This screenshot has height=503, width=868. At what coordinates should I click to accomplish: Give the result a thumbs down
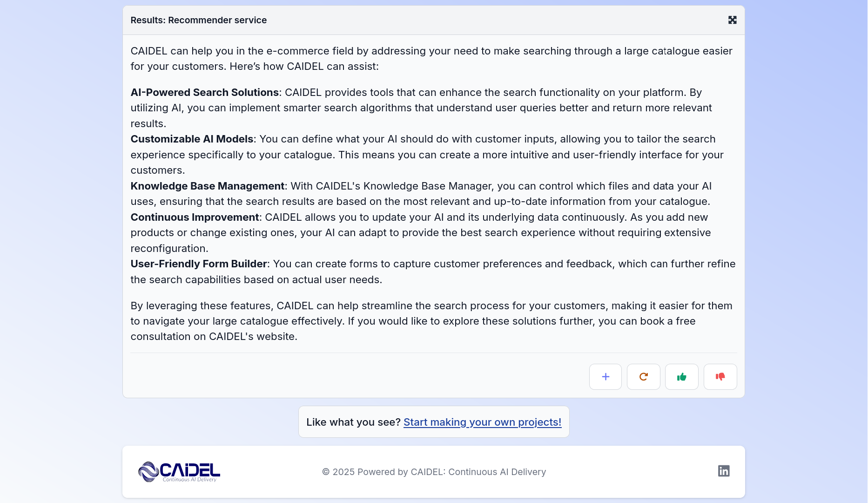720,377
